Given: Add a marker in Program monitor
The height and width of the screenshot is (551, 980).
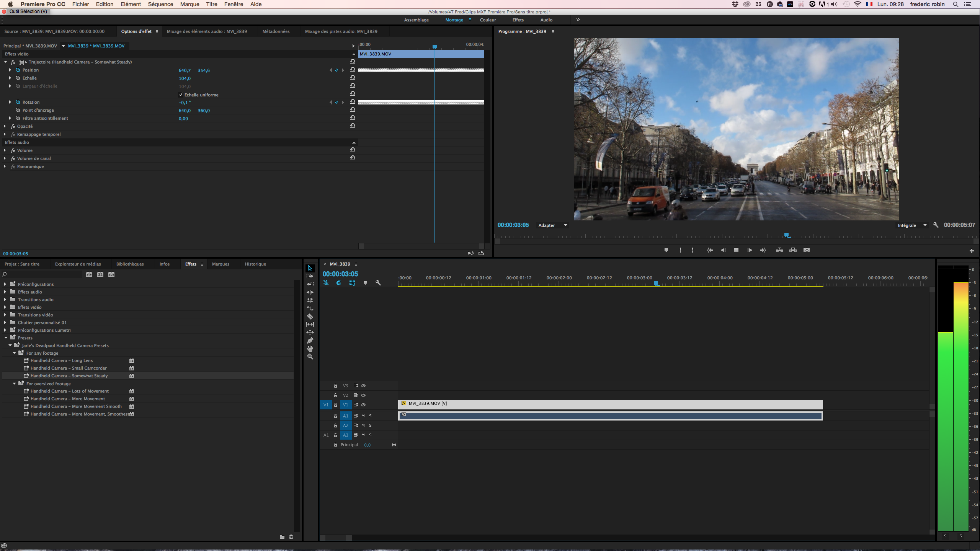Looking at the screenshot, I should click(666, 250).
